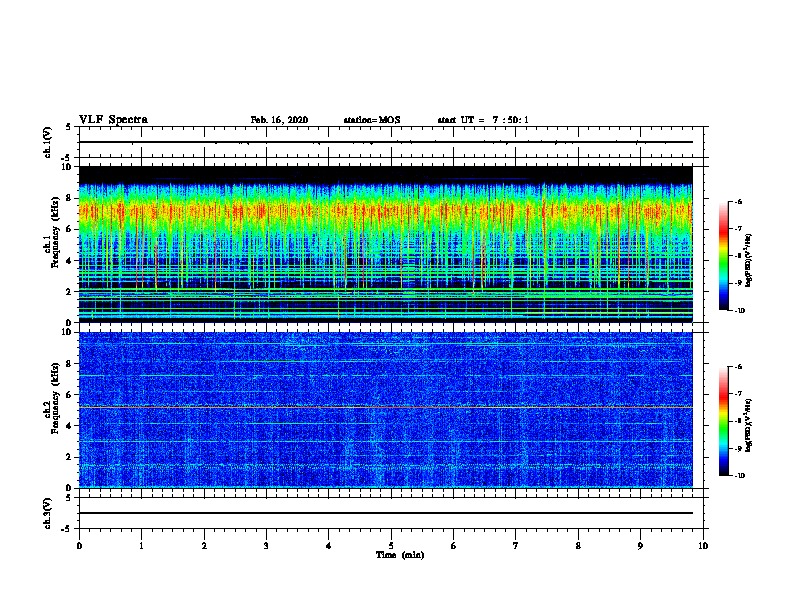Click the "8" kHz tick on the ch.1 frequency axis
The height and width of the screenshot is (612, 792).
pyautogui.click(x=69, y=198)
